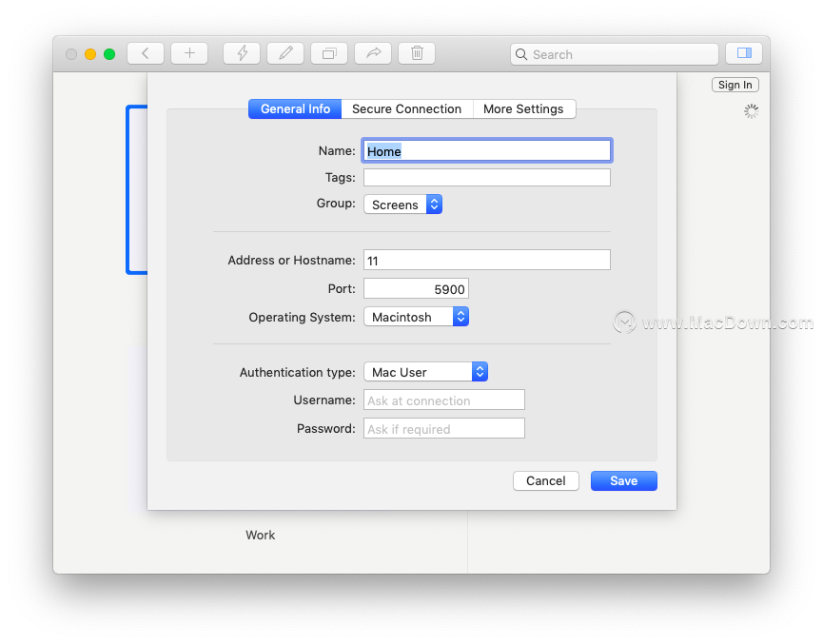
Task: Open the More Settings tab
Action: (524, 109)
